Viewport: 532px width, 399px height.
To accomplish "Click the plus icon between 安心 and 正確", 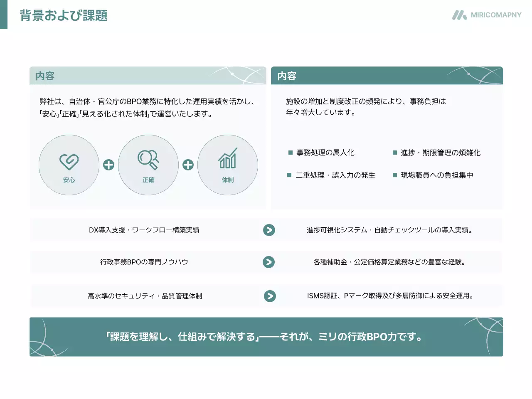I will pos(108,165).
